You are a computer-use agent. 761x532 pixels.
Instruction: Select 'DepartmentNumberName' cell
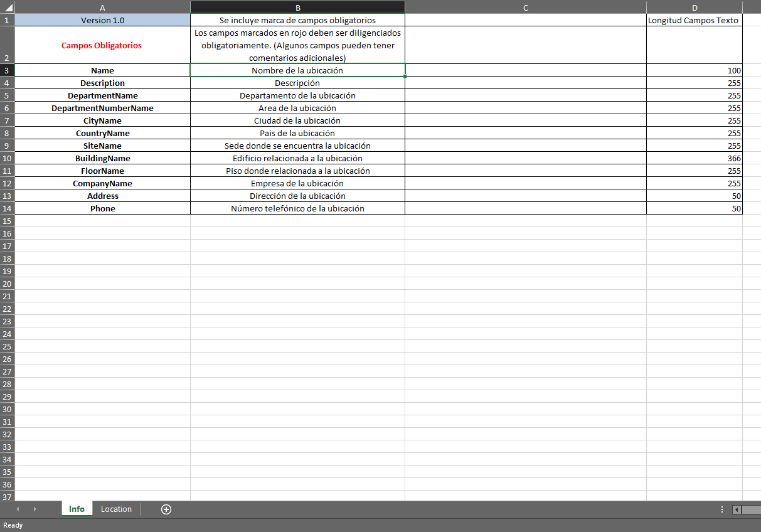pos(102,108)
